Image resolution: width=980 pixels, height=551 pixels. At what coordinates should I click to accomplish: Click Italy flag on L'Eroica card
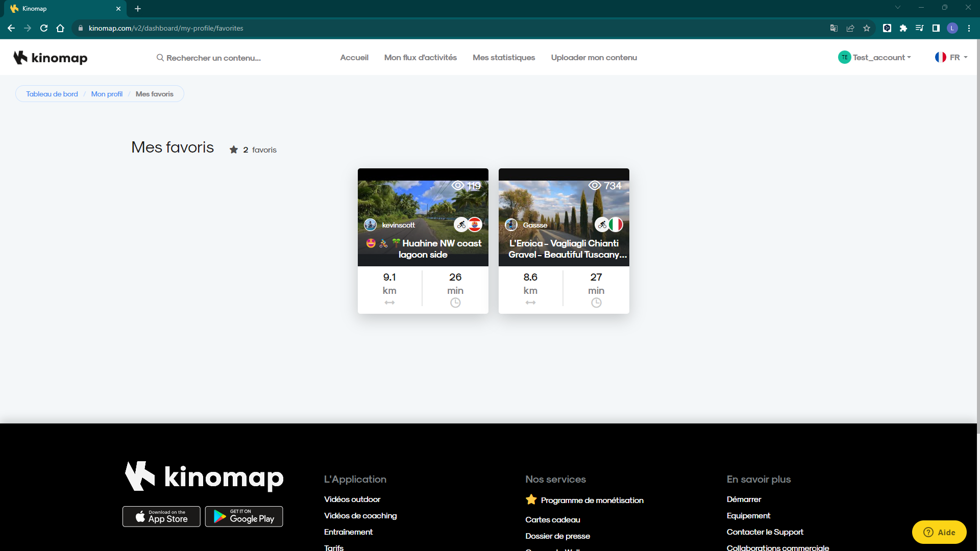tap(616, 224)
